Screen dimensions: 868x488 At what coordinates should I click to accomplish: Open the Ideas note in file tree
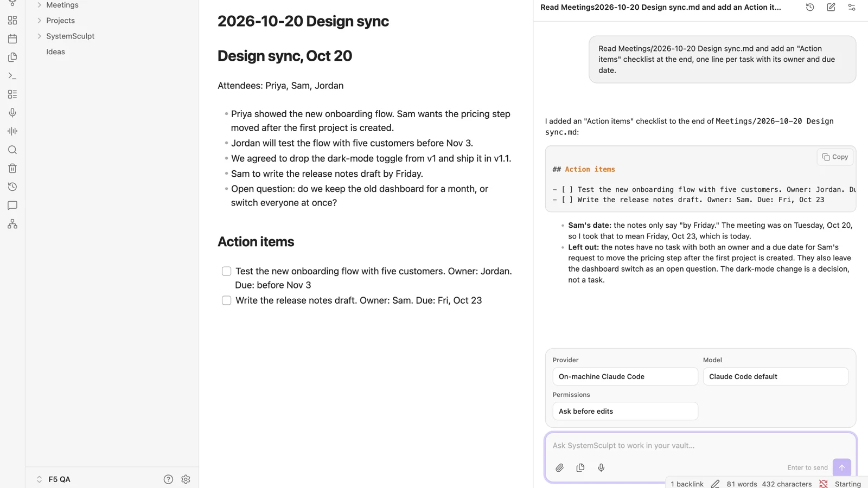55,52
